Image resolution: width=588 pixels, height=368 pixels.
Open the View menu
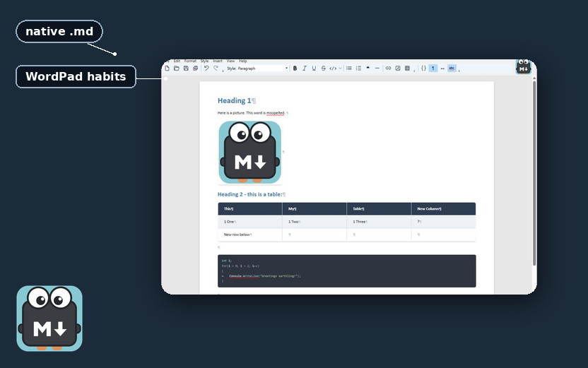click(230, 61)
